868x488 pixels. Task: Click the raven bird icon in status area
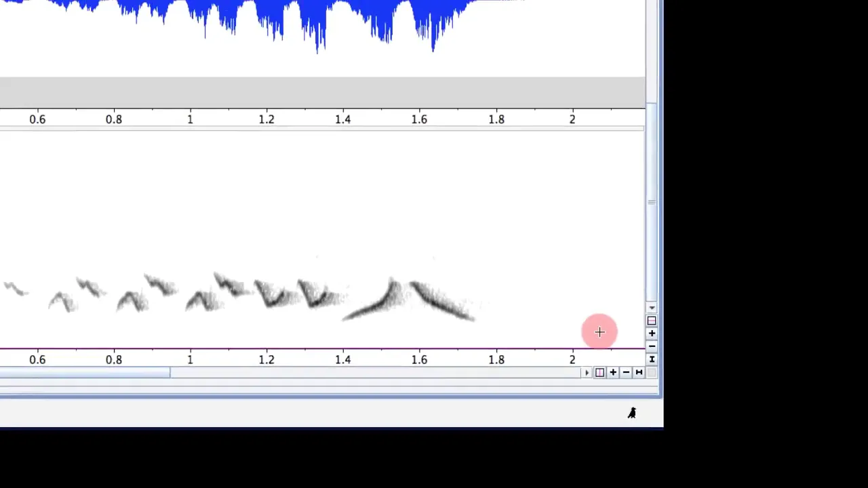point(631,413)
